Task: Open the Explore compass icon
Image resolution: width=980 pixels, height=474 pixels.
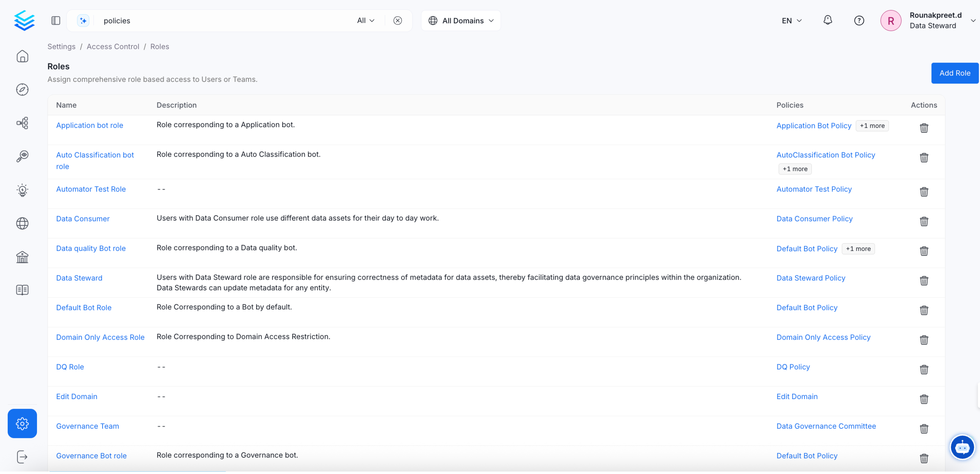Action: [x=22, y=90]
